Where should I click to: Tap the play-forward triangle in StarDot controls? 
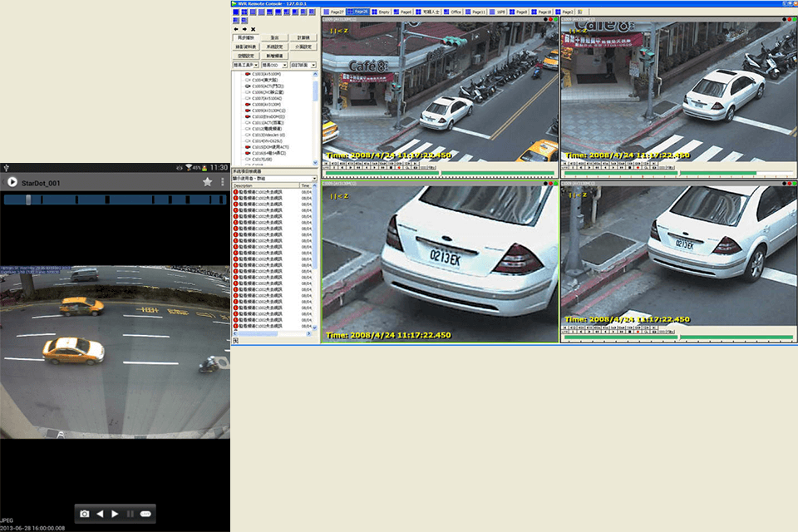[115, 514]
